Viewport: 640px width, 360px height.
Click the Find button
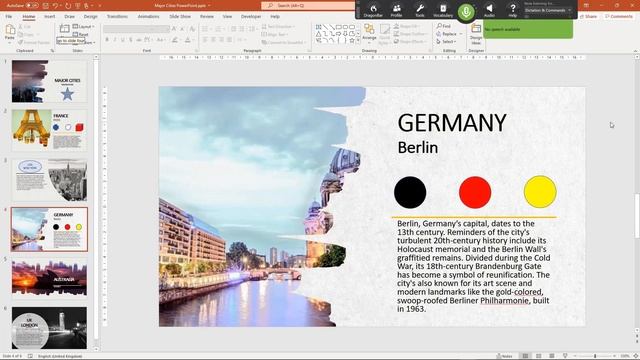(x=444, y=26)
